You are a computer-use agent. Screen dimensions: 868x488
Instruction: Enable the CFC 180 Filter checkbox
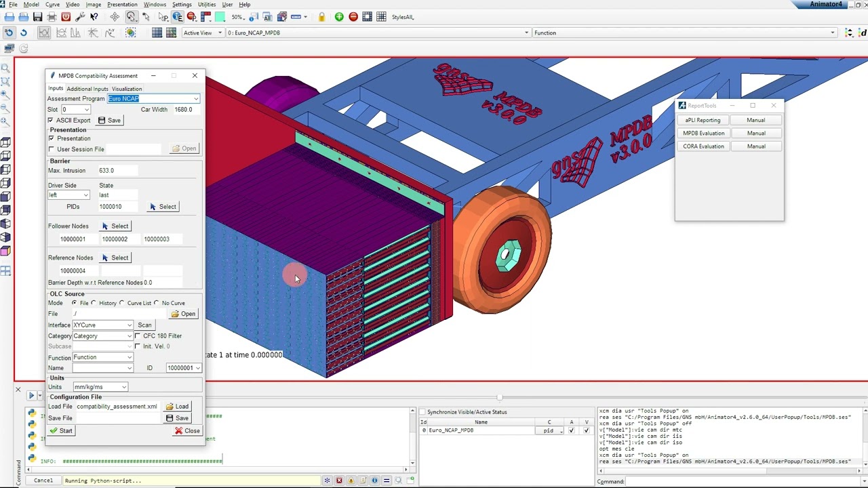[x=138, y=335]
